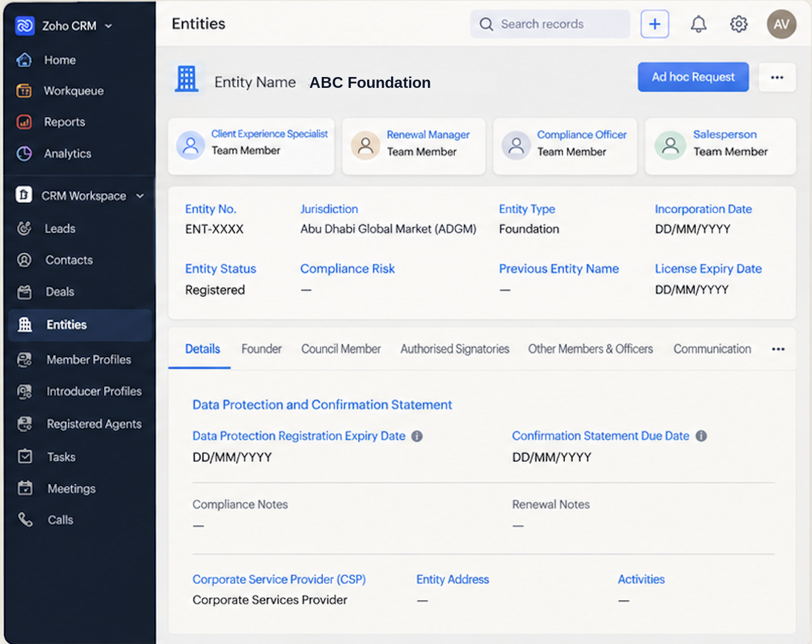This screenshot has height=644, width=812.
Task: Click the Registered entity status value
Action: (x=215, y=290)
